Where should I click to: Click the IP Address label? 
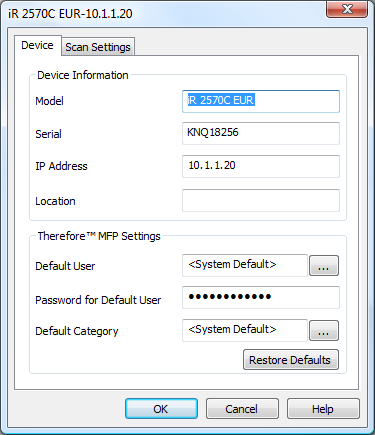tap(61, 166)
